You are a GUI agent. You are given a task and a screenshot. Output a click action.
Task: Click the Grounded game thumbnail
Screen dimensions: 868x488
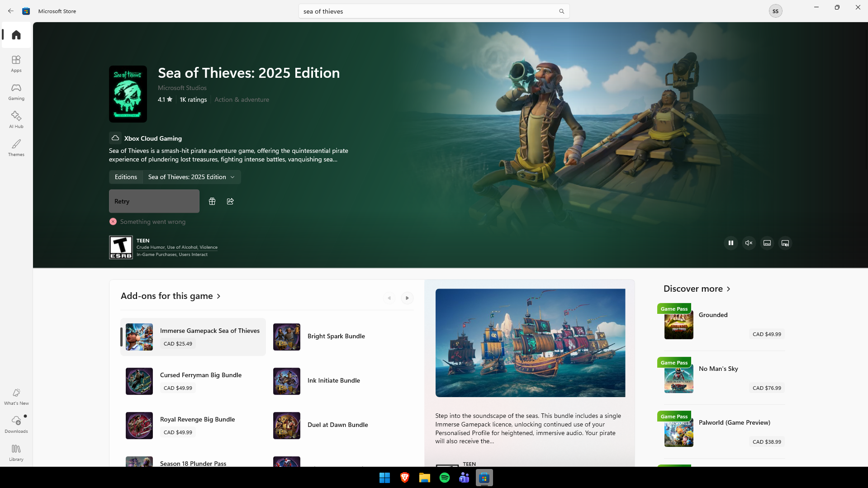click(678, 325)
